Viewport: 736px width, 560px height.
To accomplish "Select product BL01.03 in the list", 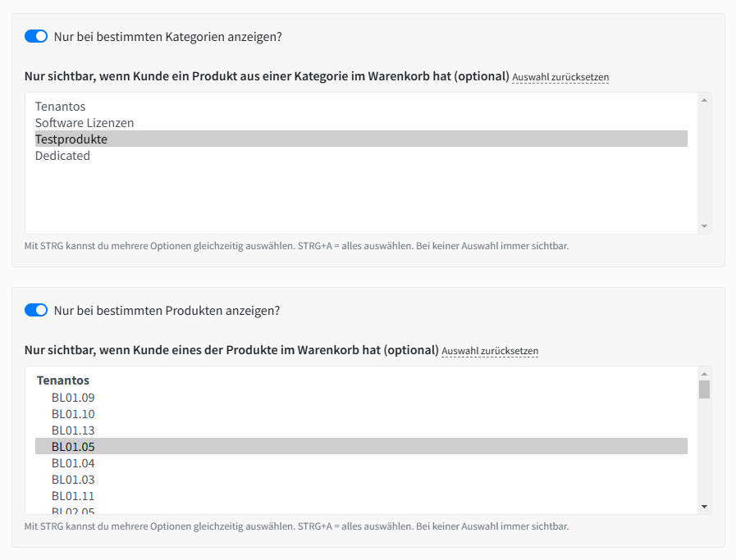I will [x=73, y=480].
